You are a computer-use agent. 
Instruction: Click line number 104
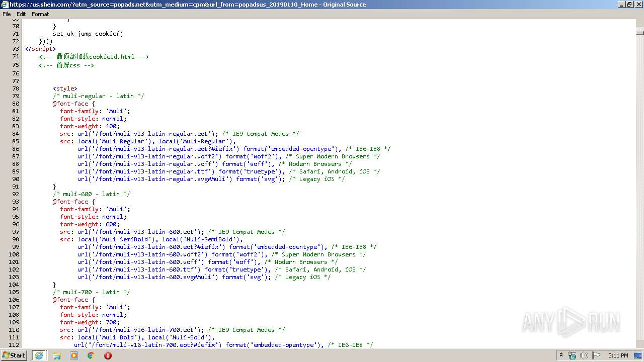click(x=14, y=285)
